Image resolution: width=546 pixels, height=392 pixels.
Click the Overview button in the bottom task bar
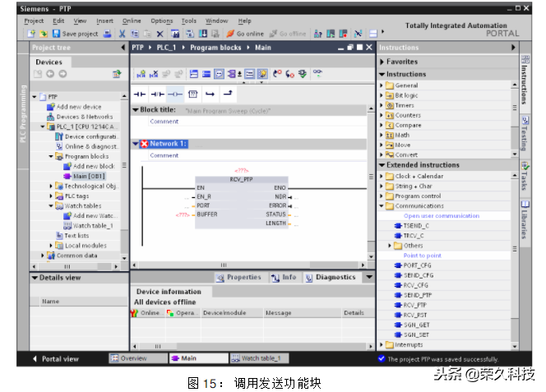click(138, 358)
